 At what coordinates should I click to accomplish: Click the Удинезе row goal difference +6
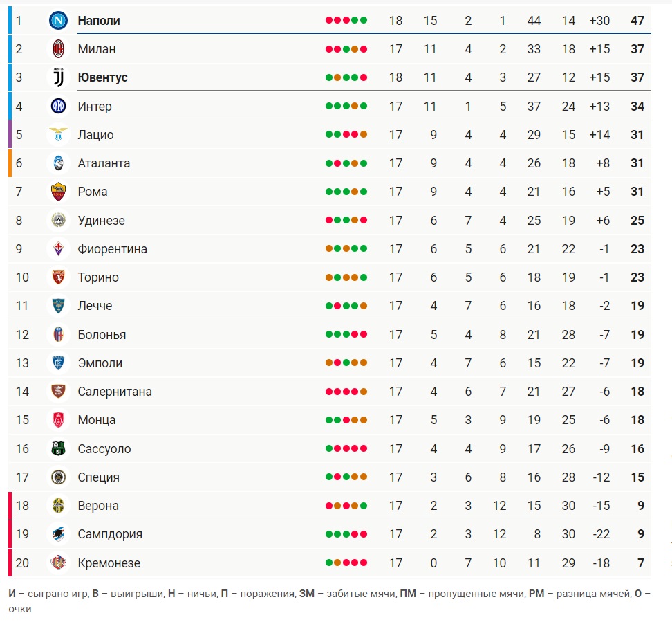pyautogui.click(x=603, y=221)
